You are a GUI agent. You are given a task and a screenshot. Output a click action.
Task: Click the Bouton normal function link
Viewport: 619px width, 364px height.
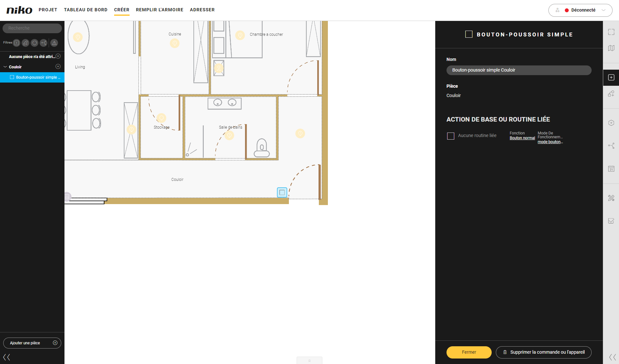522,138
